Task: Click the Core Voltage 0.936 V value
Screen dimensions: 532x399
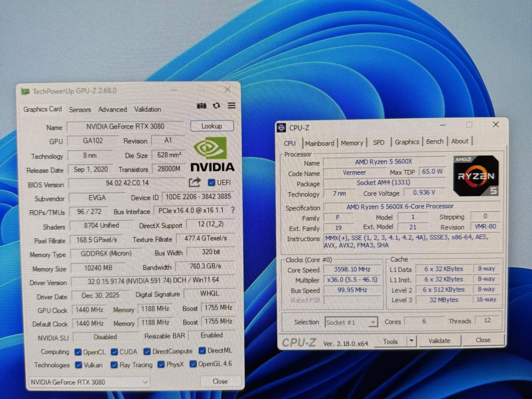Action: [424, 192]
